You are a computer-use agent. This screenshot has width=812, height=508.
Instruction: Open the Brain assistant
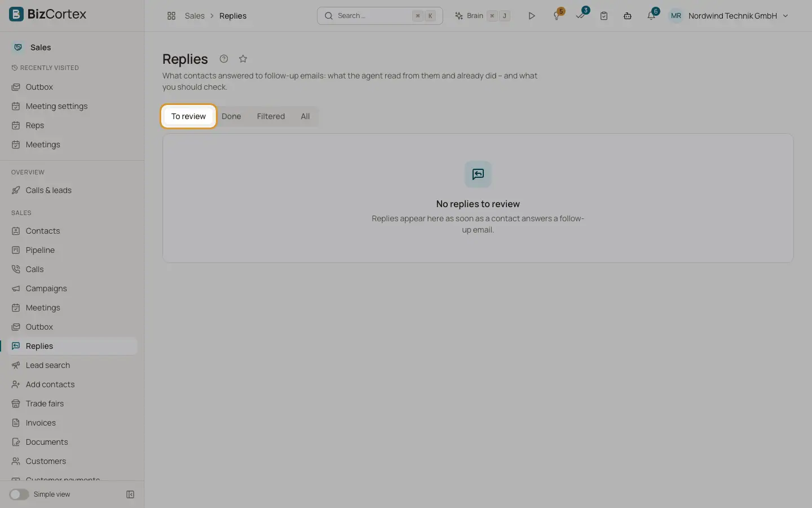[483, 16]
